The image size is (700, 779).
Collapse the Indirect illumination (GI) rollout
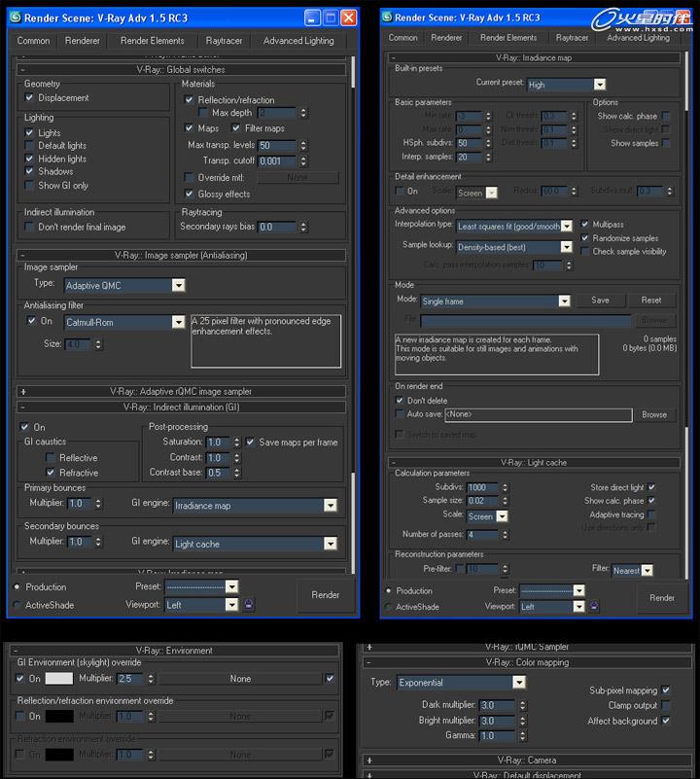click(182, 407)
